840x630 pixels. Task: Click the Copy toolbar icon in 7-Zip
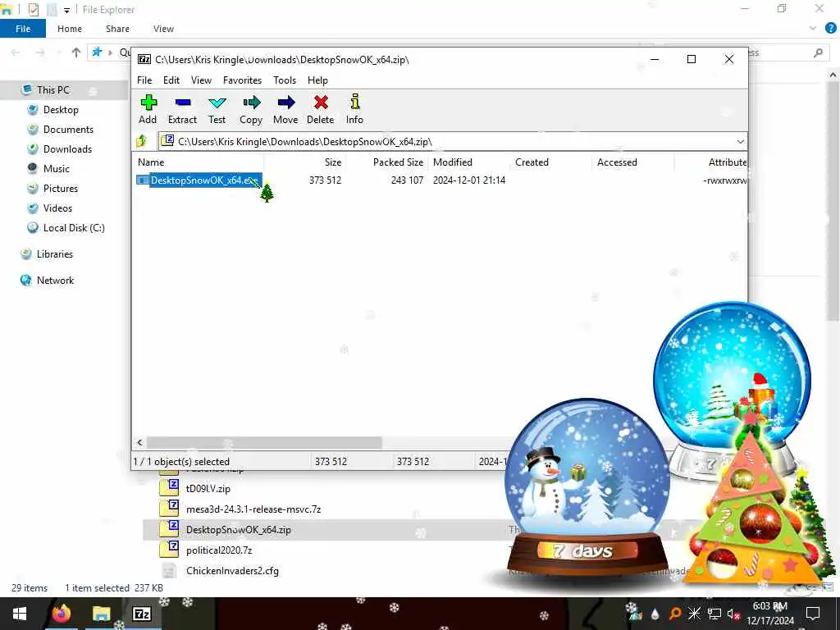point(251,109)
